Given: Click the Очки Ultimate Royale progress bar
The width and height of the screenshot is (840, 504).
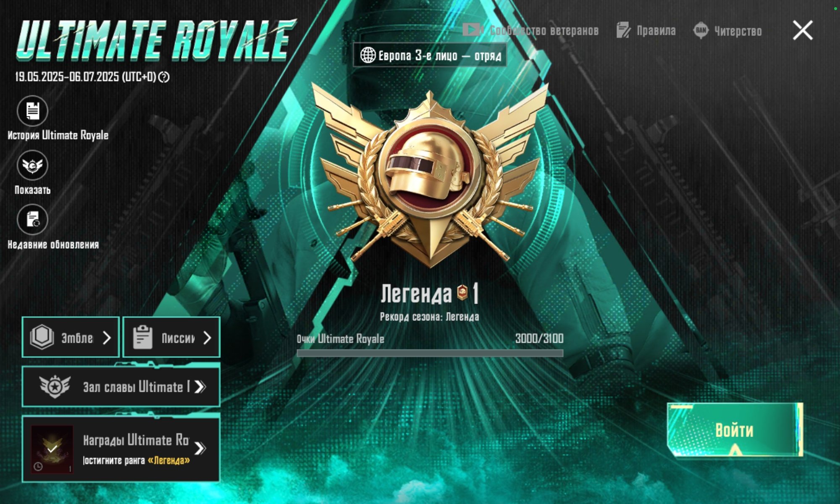Looking at the screenshot, I should coord(430,353).
